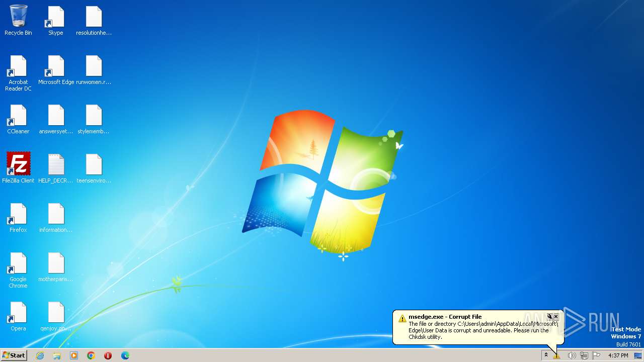
Task: Open Action Center flag icon
Action: pos(596,355)
